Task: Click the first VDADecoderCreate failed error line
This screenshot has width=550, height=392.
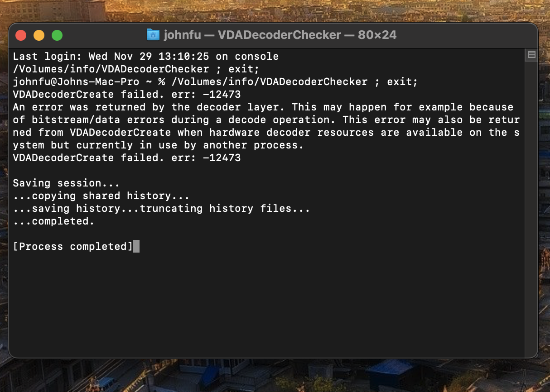Action: (x=127, y=95)
